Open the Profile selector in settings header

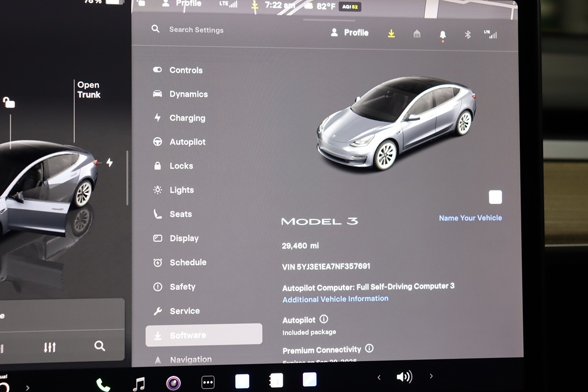point(350,33)
